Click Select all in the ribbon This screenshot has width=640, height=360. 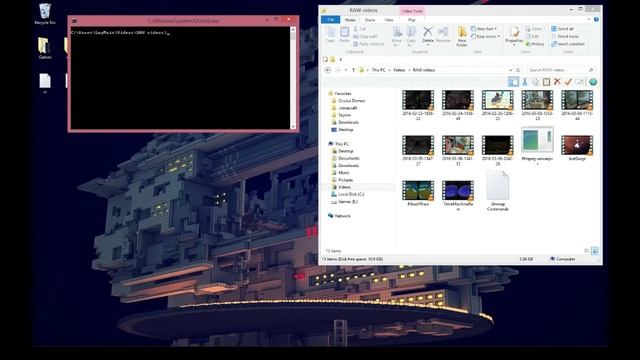click(x=563, y=29)
